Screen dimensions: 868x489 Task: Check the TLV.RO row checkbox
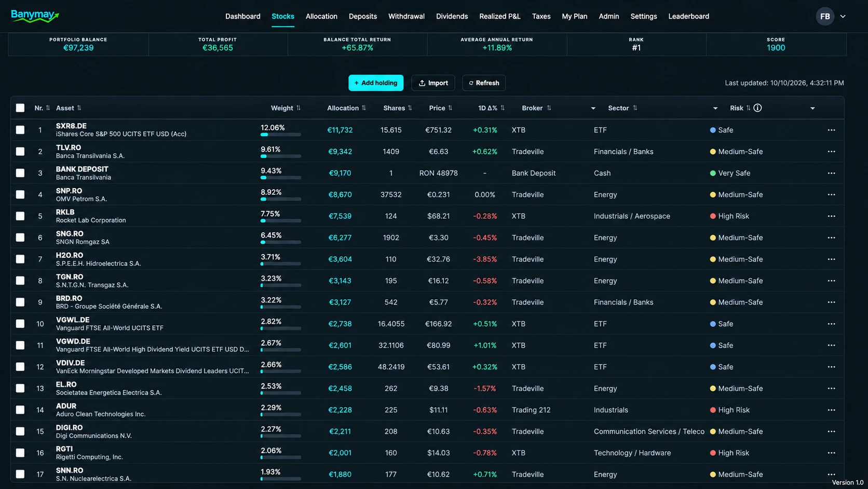pos(20,152)
